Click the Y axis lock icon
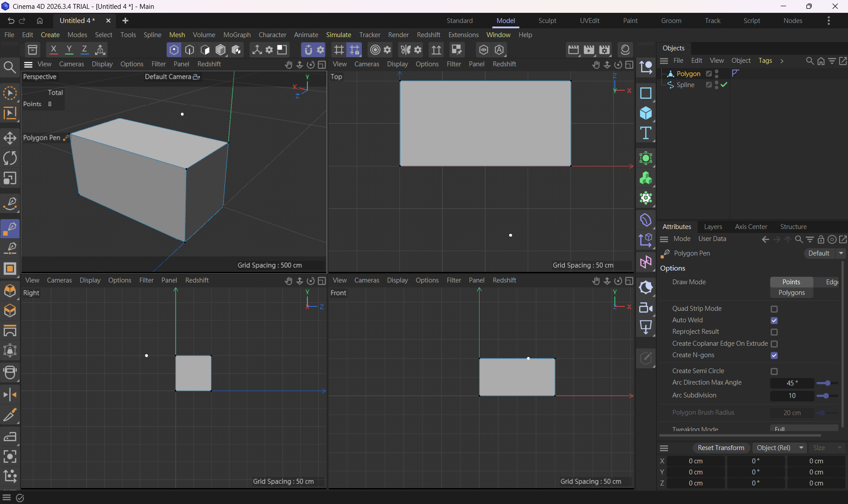 coord(69,50)
